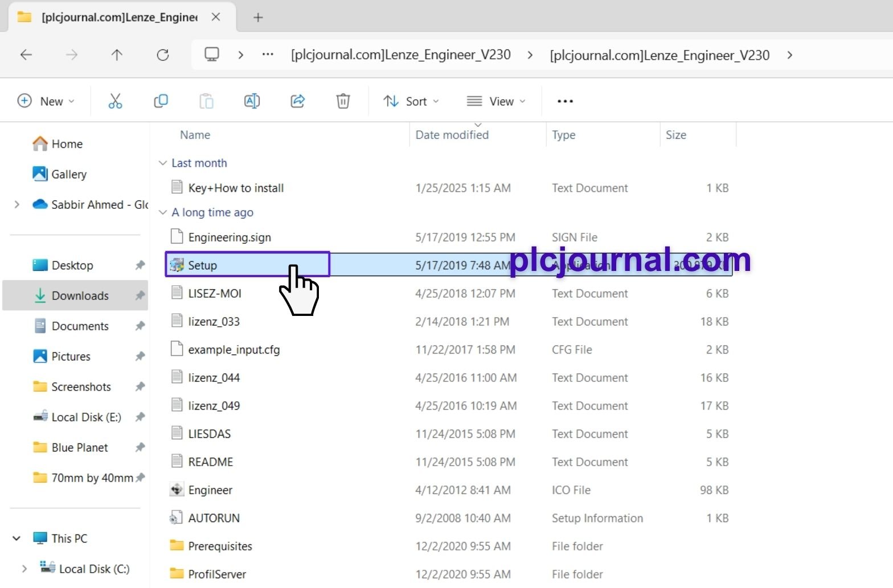Sort by Type column header
This screenshot has height=588, width=893.
563,135
